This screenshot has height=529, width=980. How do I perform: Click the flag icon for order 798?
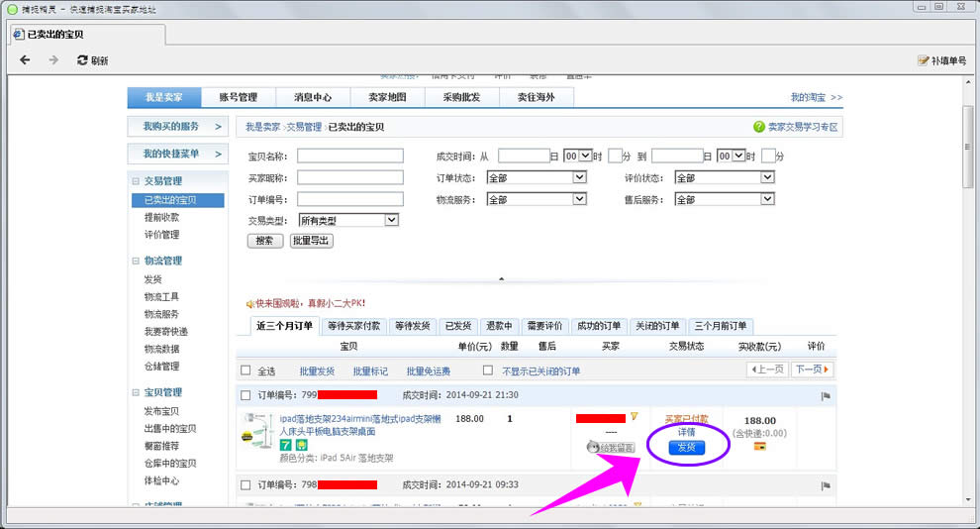click(x=826, y=485)
